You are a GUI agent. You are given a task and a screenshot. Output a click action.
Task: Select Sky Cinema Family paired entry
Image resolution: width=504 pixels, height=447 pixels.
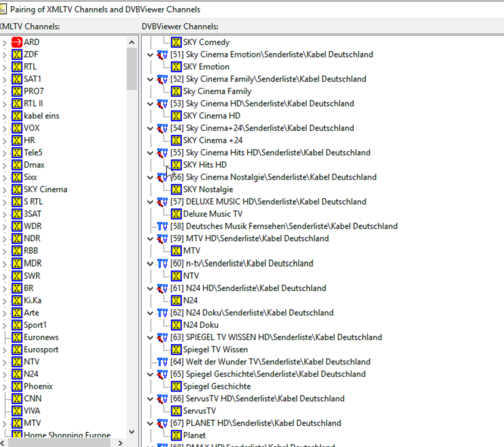tap(217, 91)
